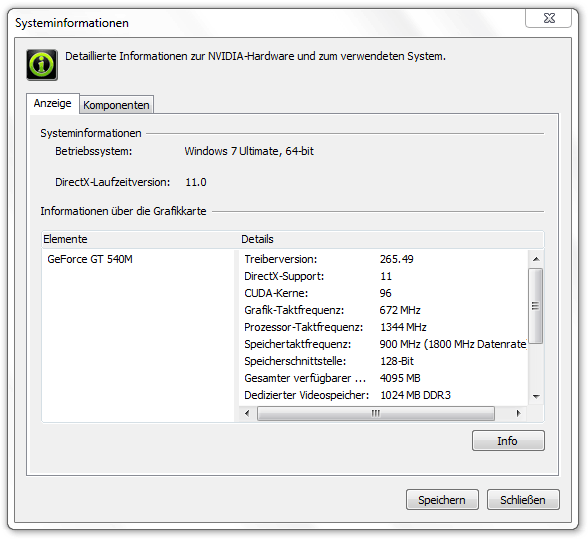Click the Windows 7 Ultimate, 64-bit text
The height and width of the screenshot is (539, 588).
coord(249,151)
